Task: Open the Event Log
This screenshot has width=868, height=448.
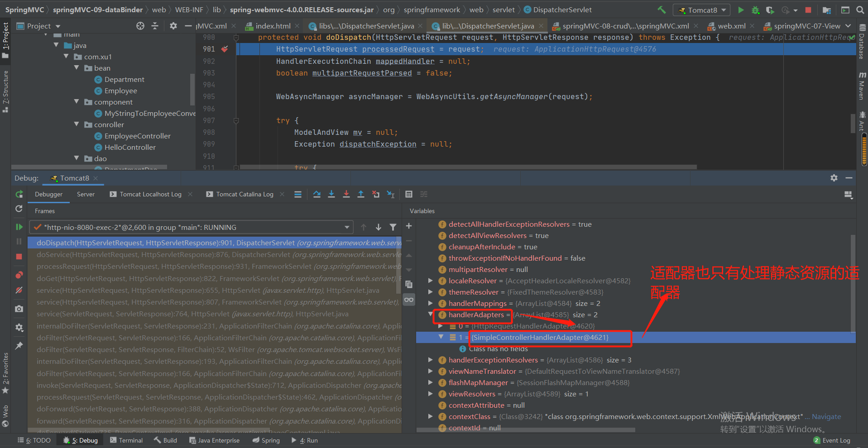Action: click(x=832, y=440)
